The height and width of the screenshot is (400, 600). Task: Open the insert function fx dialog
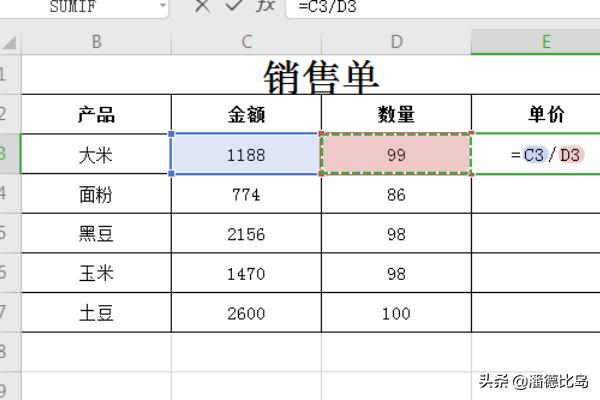266,5
